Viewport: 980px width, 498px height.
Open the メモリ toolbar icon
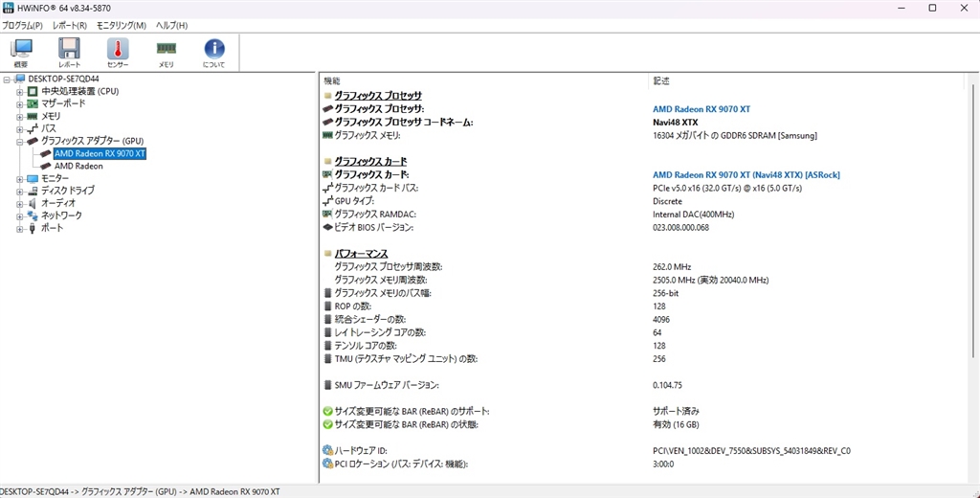coord(167,54)
